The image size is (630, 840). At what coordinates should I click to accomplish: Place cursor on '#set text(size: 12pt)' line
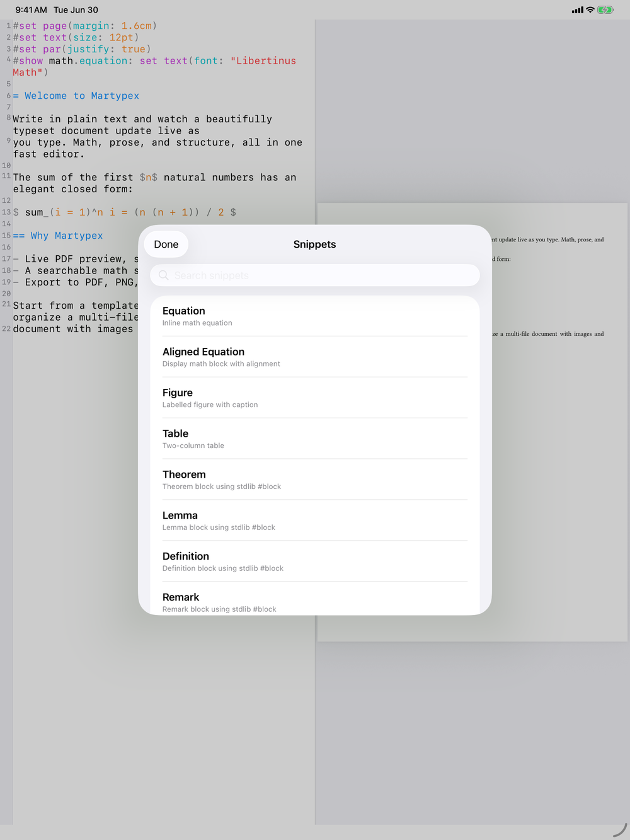coord(76,37)
